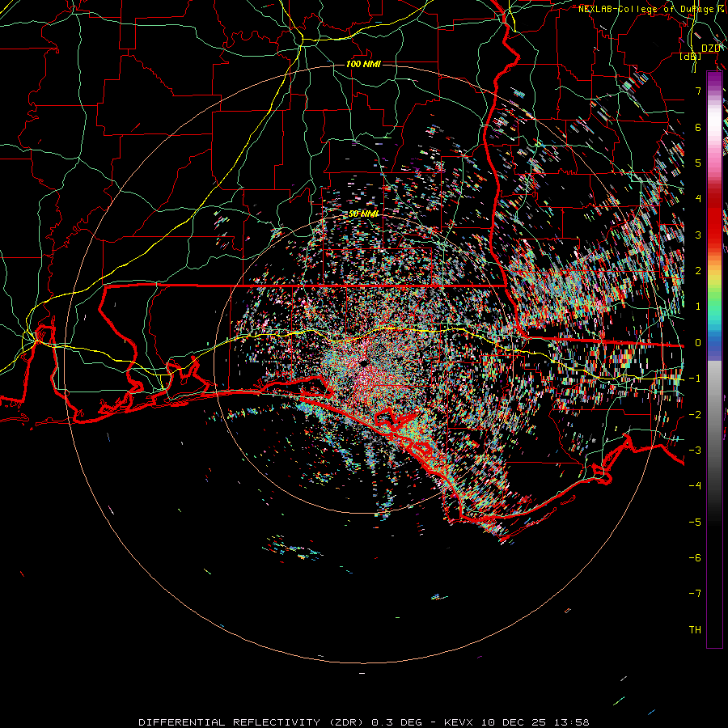The width and height of the screenshot is (728, 728).
Task: Click the TH threshold label on the scale
Action: (x=695, y=630)
